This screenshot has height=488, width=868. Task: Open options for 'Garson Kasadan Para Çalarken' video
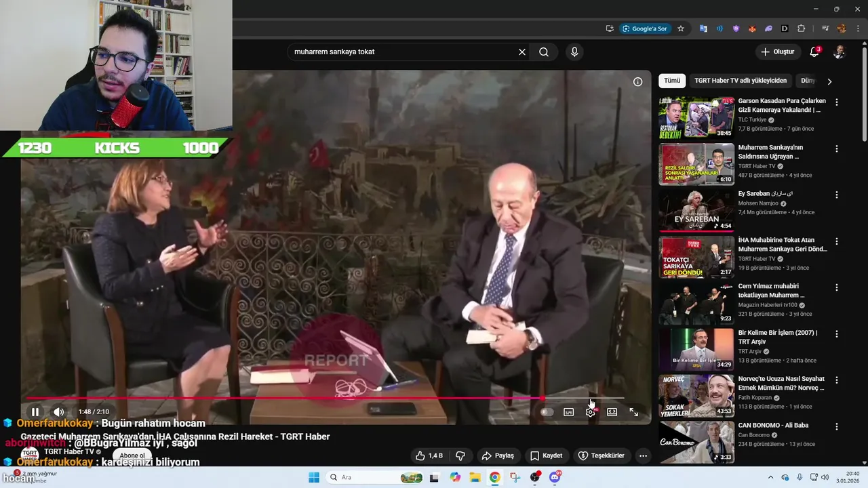tap(836, 102)
